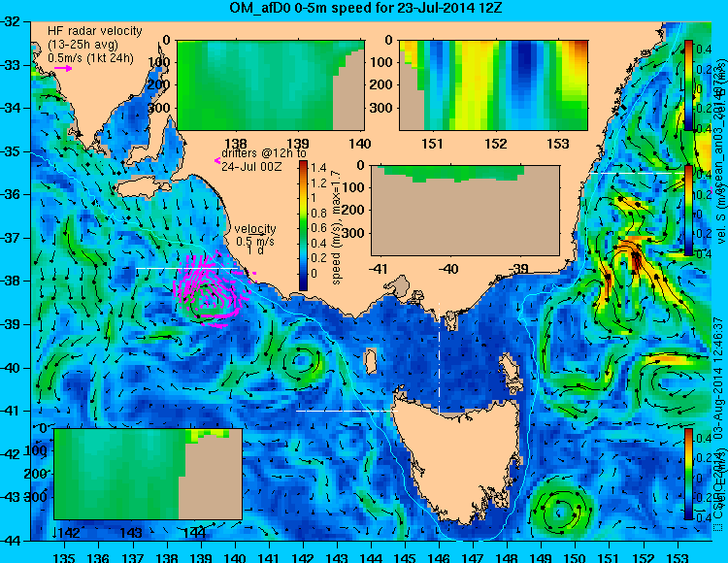Screen dimensions: 728x563
Task: Click the 153 longitude axis label
Action: [678, 557]
